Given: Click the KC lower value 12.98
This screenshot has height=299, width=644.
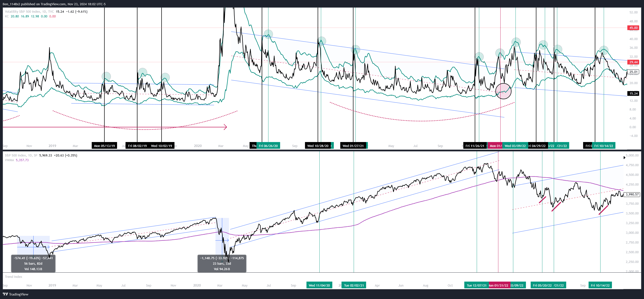Looking at the screenshot, I should (35, 16).
